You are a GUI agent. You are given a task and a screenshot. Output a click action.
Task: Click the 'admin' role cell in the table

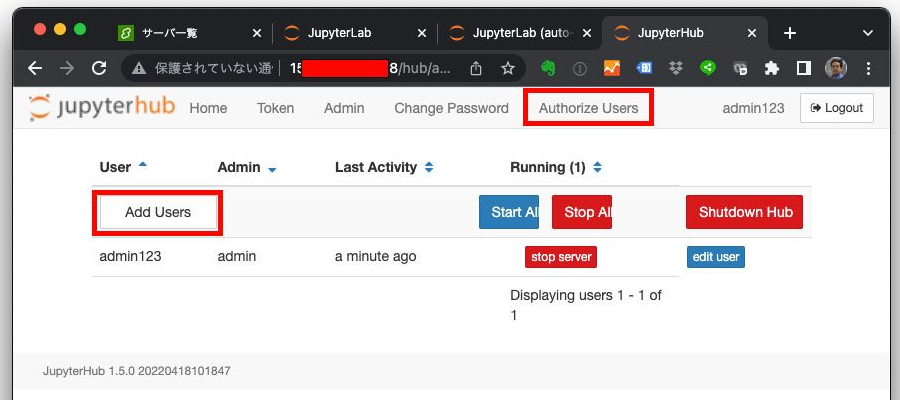coord(236,256)
